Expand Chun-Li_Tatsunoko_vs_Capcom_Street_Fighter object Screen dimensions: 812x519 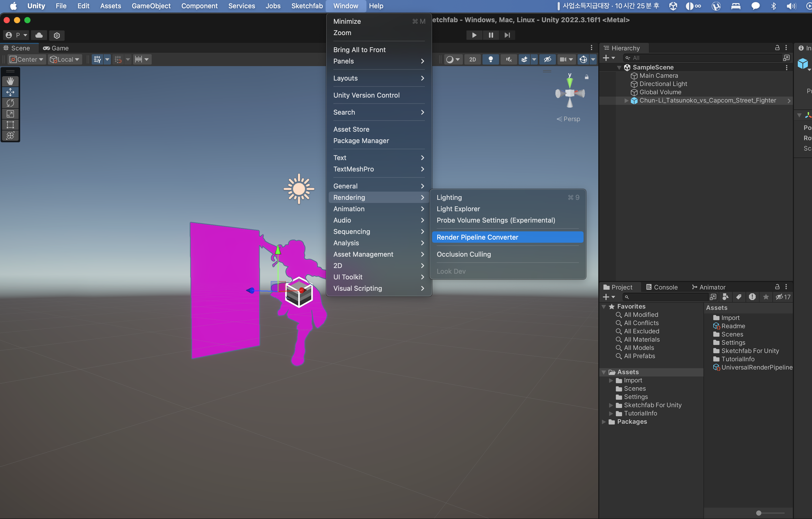pos(626,100)
